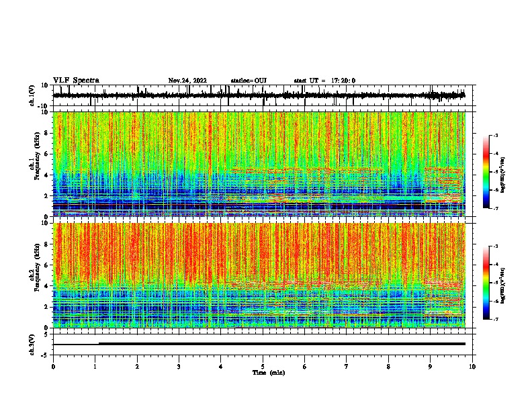The height and width of the screenshot is (411, 532).
Task: Click the "6" kHz tick on ch.1 frequency axis
Action: click(x=46, y=154)
